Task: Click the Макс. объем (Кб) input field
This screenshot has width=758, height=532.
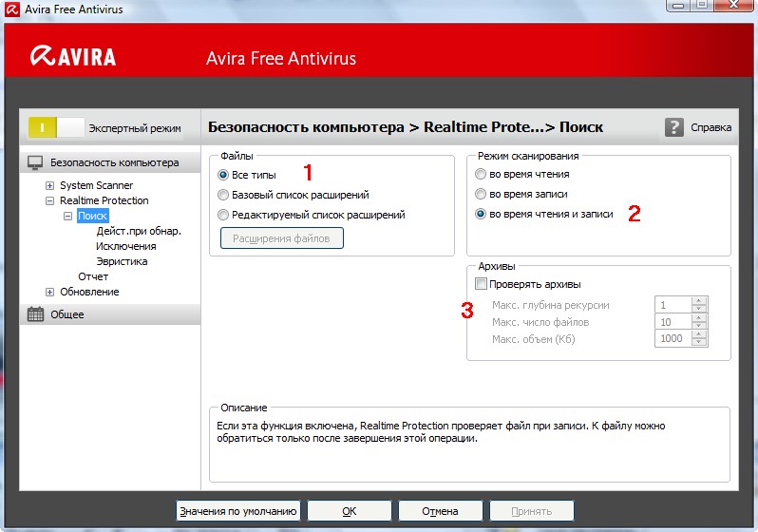Action: click(x=673, y=338)
